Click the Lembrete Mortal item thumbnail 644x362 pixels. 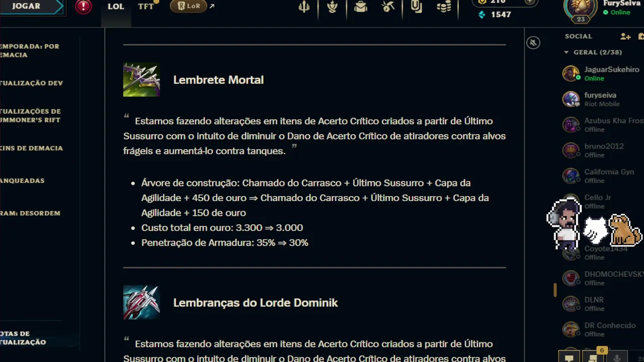141,79
